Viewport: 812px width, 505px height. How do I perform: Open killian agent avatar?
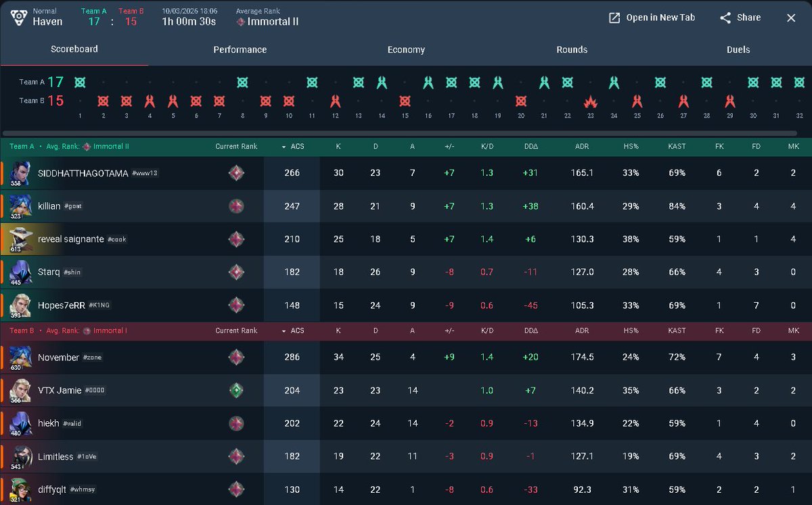pos(20,206)
